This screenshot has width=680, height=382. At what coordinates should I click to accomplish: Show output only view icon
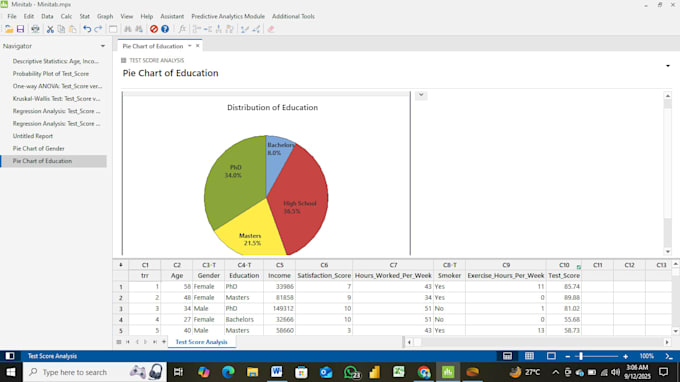click(x=551, y=356)
